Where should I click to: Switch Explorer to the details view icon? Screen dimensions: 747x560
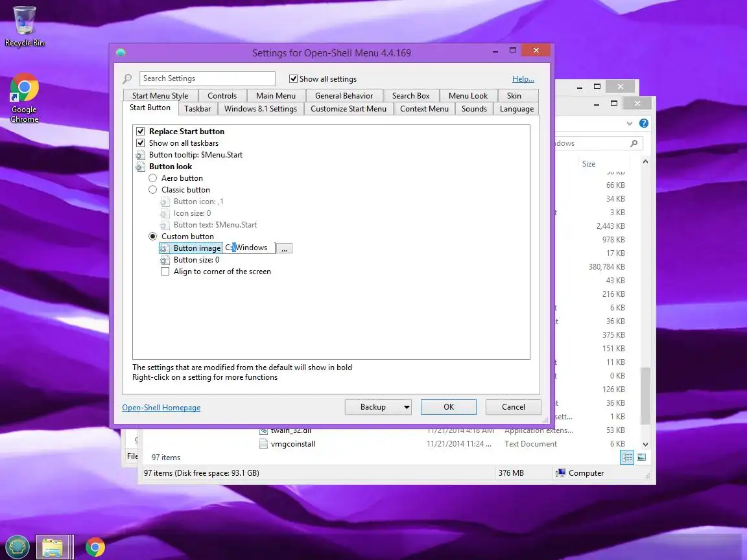point(628,458)
